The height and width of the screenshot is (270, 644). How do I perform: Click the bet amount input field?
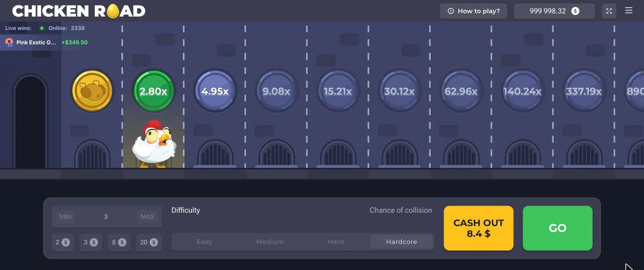[106, 217]
